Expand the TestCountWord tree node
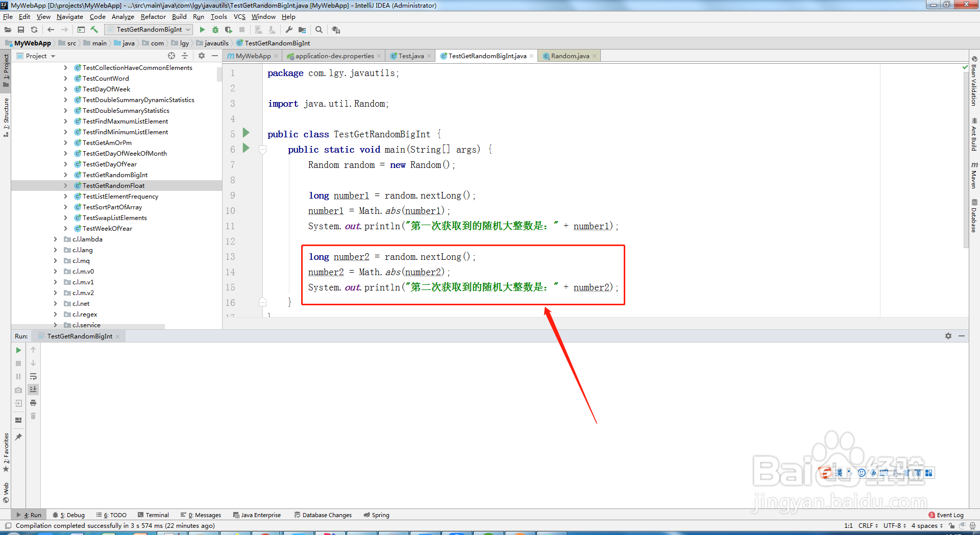Viewport: 980px width, 535px height. pyautogui.click(x=65, y=78)
